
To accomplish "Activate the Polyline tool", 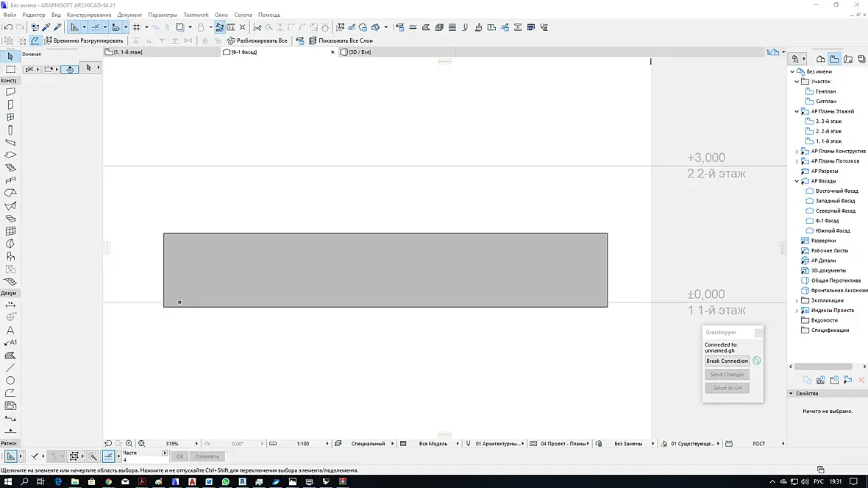I will coord(10,393).
